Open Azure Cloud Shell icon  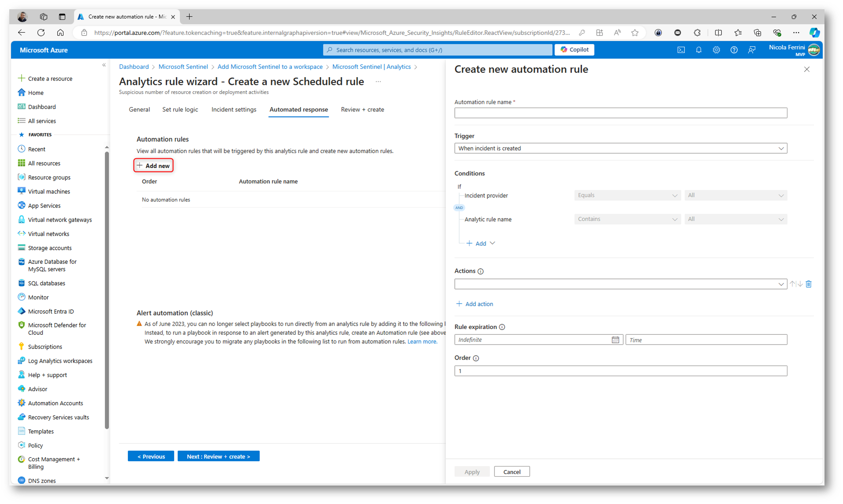pos(681,50)
